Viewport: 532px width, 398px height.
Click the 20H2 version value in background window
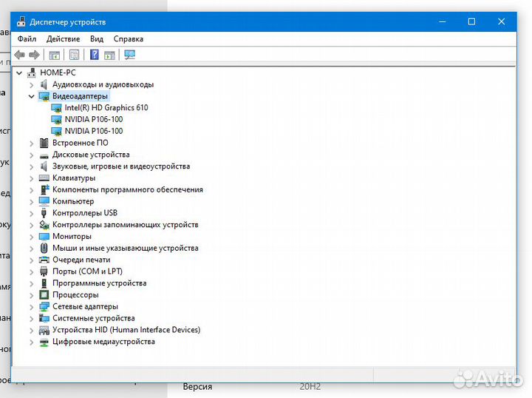(x=310, y=387)
